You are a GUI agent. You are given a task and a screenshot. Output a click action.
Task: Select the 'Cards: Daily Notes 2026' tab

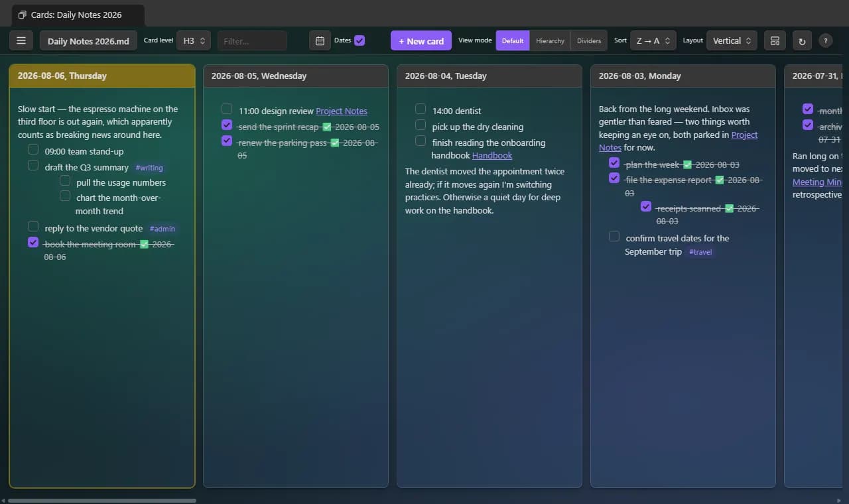[x=78, y=15]
